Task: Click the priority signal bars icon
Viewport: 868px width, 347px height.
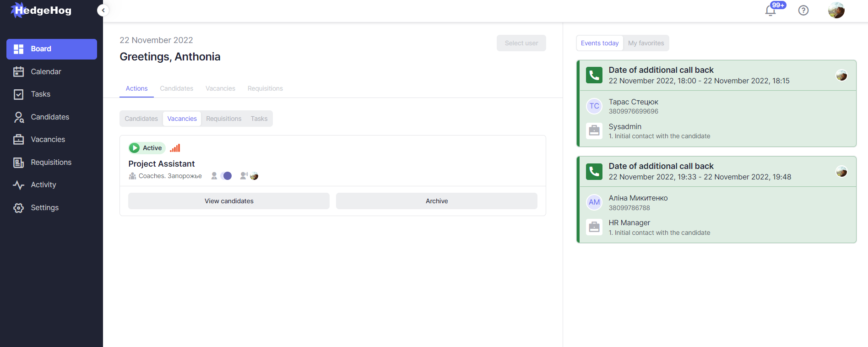Action: [175, 148]
